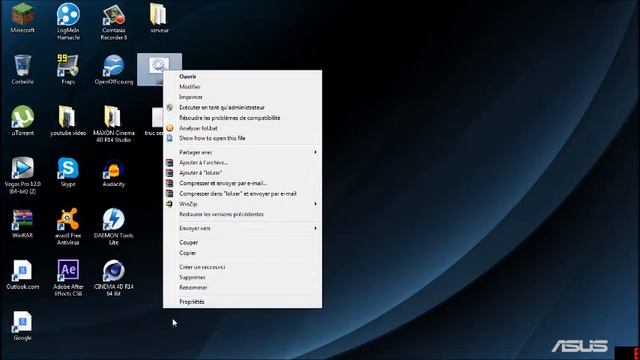The height and width of the screenshot is (360, 640).
Task: Click Ajouter à l'archive...
Action: [x=242, y=162]
